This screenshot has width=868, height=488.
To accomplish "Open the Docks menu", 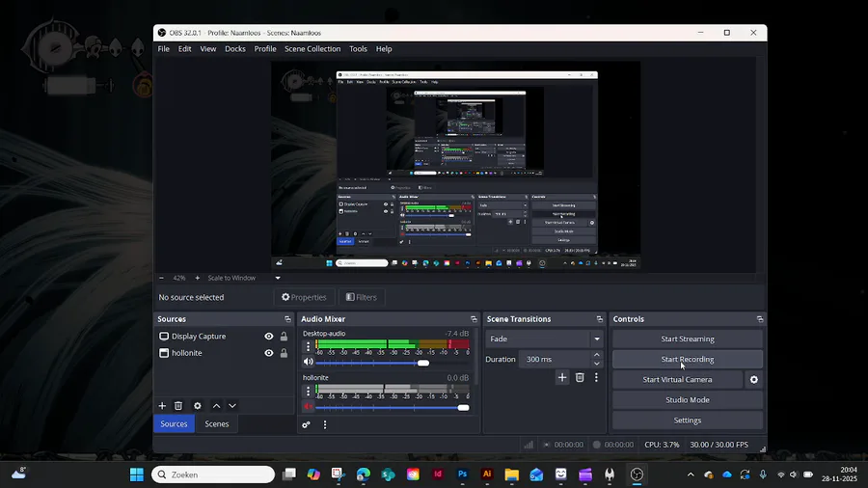I will (234, 48).
